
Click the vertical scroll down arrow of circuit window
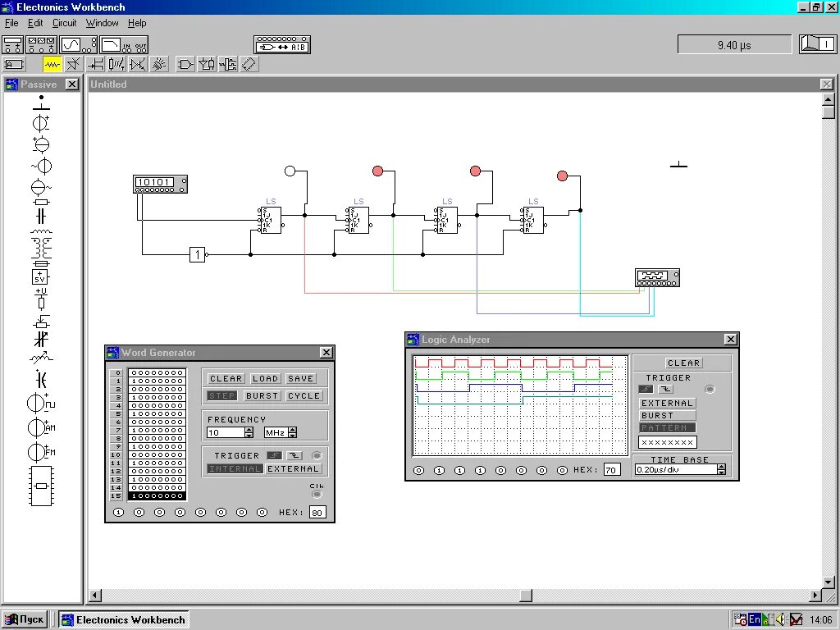(829, 582)
